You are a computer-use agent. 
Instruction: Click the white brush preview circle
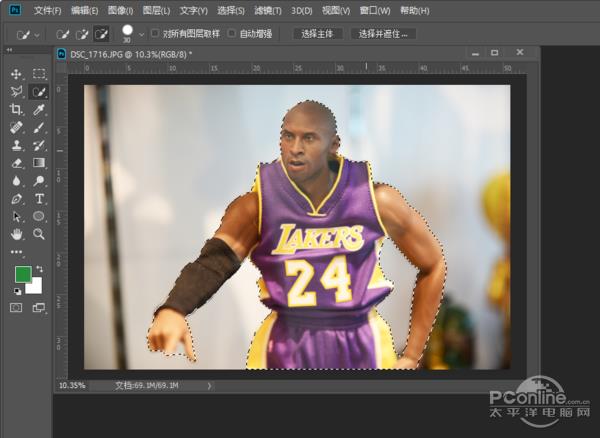point(127,30)
